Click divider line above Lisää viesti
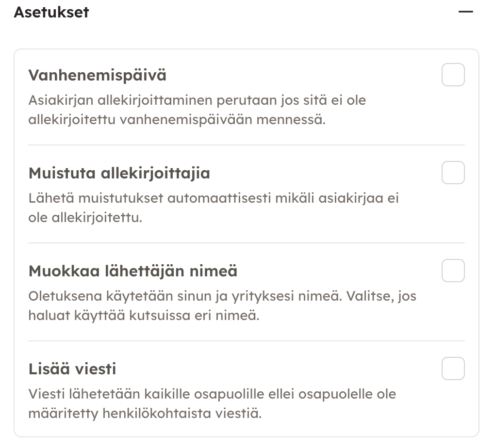494x448 pixels. (x=246, y=341)
